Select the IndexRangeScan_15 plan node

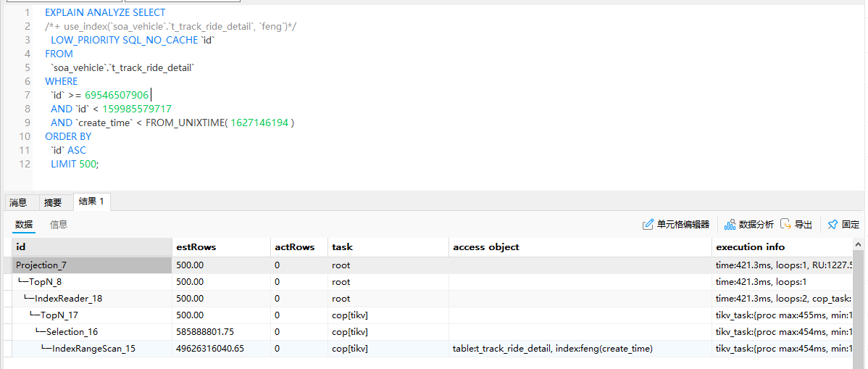93,349
